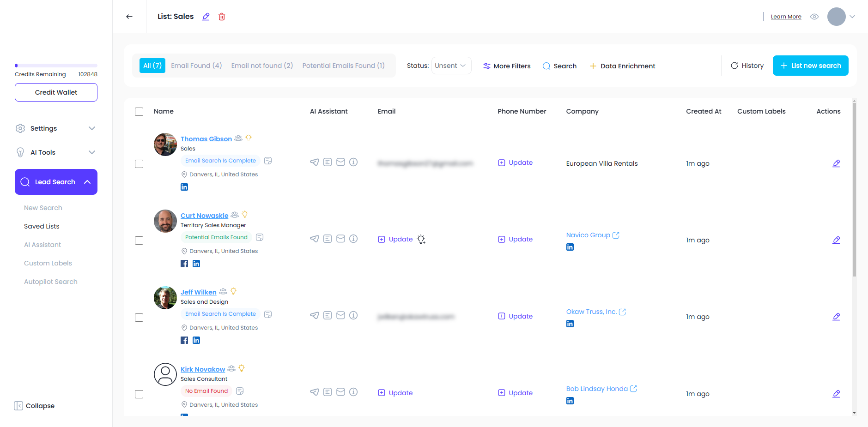This screenshot has height=427, width=868.
Task: Click the info icon in Kirk Novakow's row
Action: [x=353, y=392]
